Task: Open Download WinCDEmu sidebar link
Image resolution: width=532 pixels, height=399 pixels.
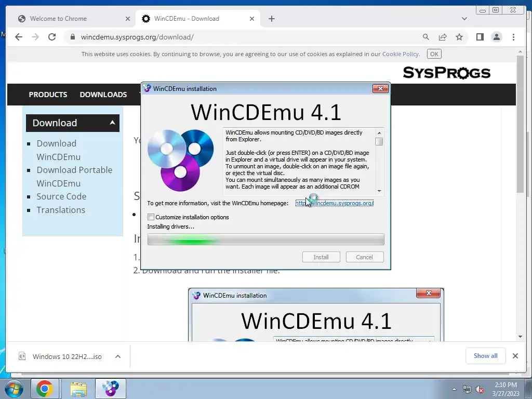Action: [58, 150]
